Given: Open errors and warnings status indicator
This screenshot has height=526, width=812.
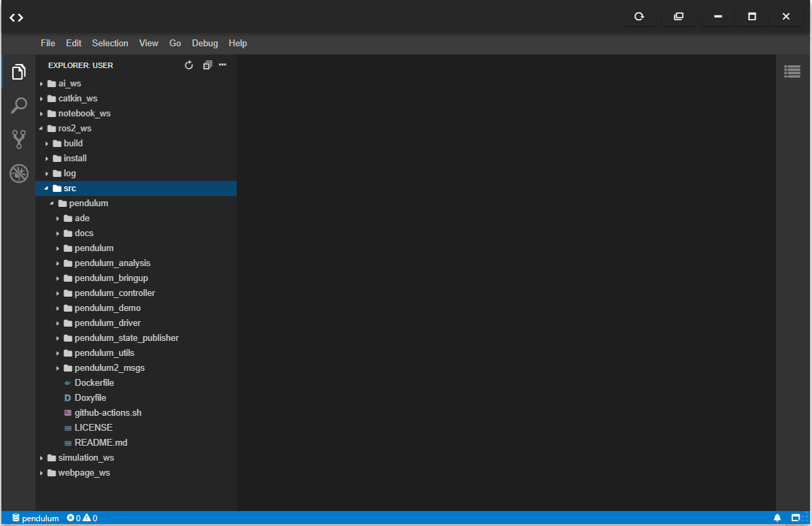Looking at the screenshot, I should pos(82,518).
